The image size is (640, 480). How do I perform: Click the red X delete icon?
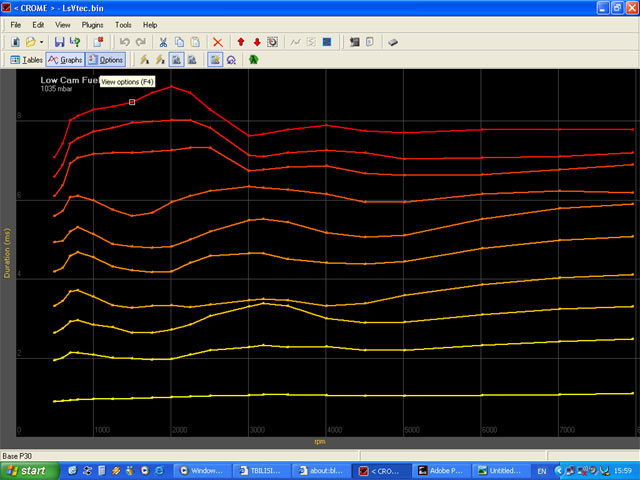(218, 42)
